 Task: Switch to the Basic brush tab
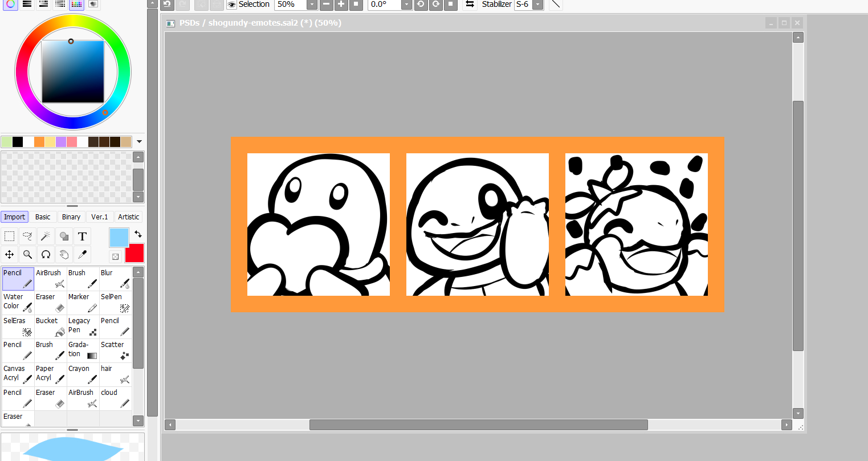click(x=43, y=217)
